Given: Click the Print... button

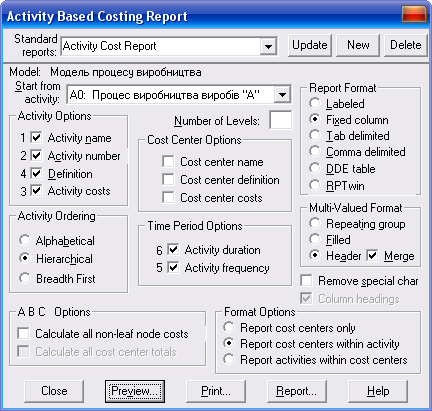Looking at the screenshot, I should click(216, 391).
